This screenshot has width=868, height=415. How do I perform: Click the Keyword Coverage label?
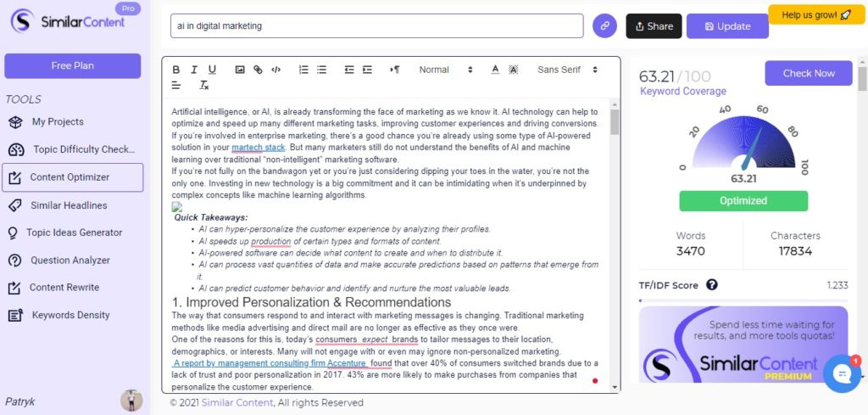click(x=683, y=92)
